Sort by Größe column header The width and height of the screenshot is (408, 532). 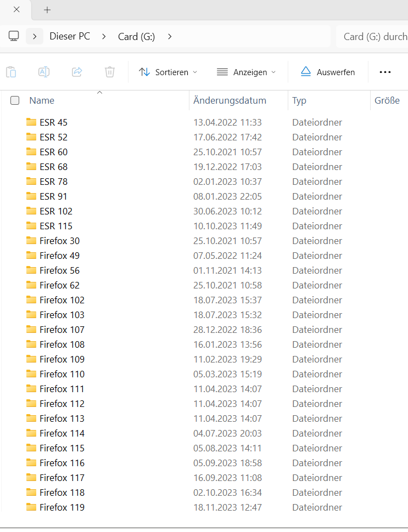click(387, 100)
